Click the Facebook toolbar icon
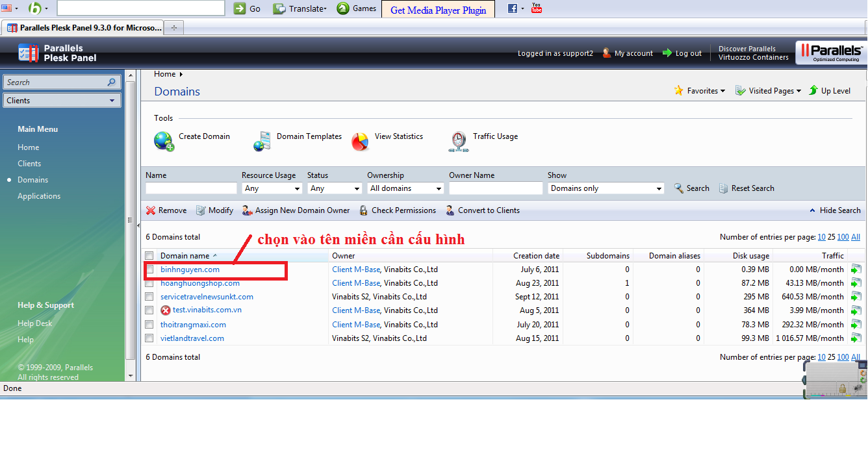Viewport: 868px width, 452px height. point(513,8)
